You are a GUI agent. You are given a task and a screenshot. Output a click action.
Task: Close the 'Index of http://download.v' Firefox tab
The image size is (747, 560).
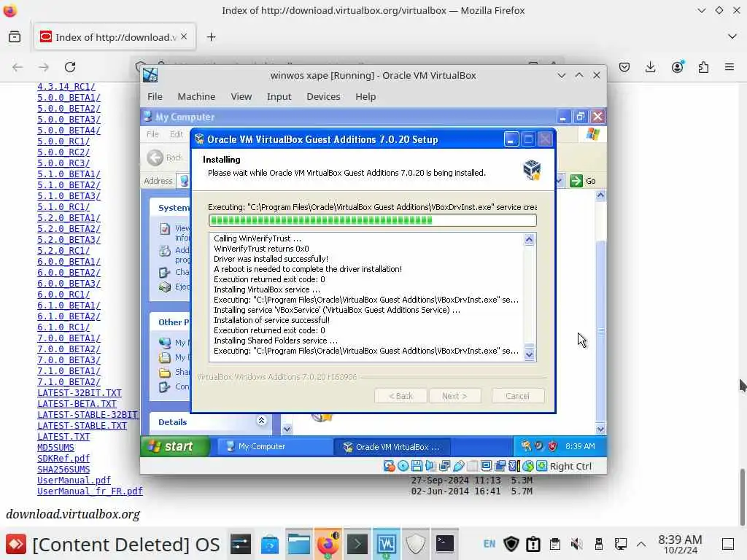(184, 36)
